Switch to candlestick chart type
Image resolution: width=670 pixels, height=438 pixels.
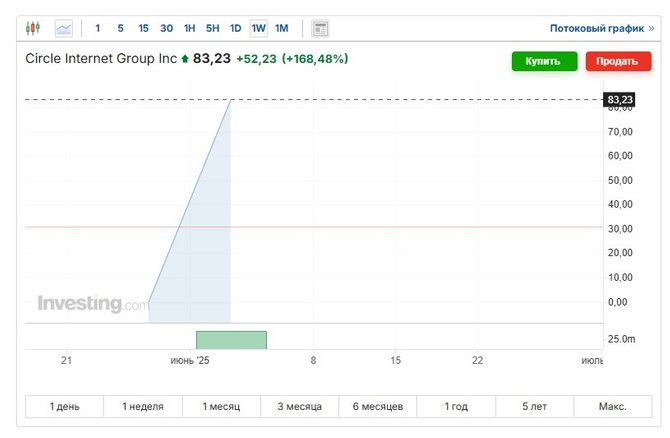(x=33, y=28)
